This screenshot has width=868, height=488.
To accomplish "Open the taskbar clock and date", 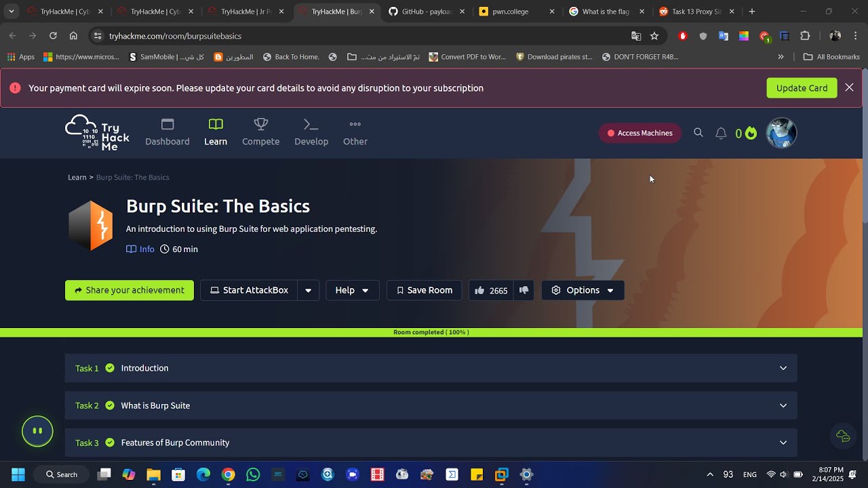I will pos(827,474).
